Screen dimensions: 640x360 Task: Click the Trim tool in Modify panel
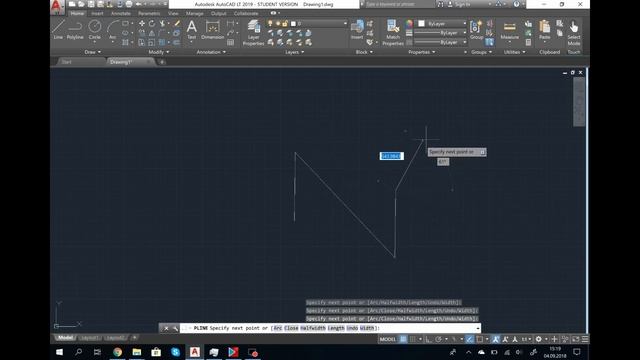162,24
